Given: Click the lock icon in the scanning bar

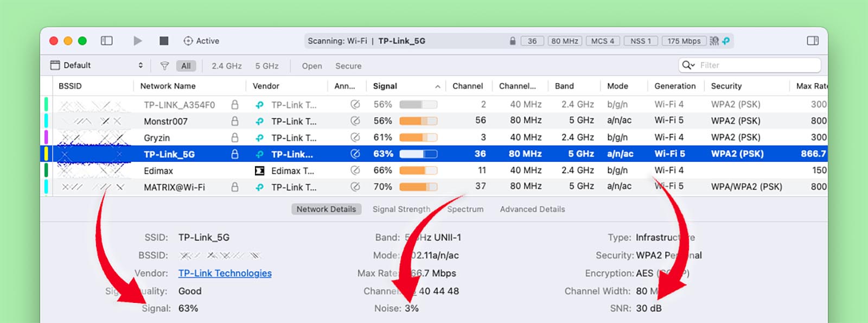Looking at the screenshot, I should tap(513, 41).
